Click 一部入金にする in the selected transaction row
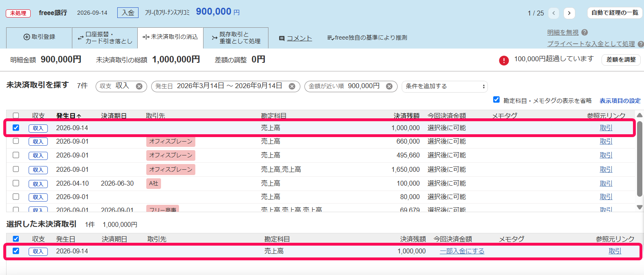 [x=462, y=251]
